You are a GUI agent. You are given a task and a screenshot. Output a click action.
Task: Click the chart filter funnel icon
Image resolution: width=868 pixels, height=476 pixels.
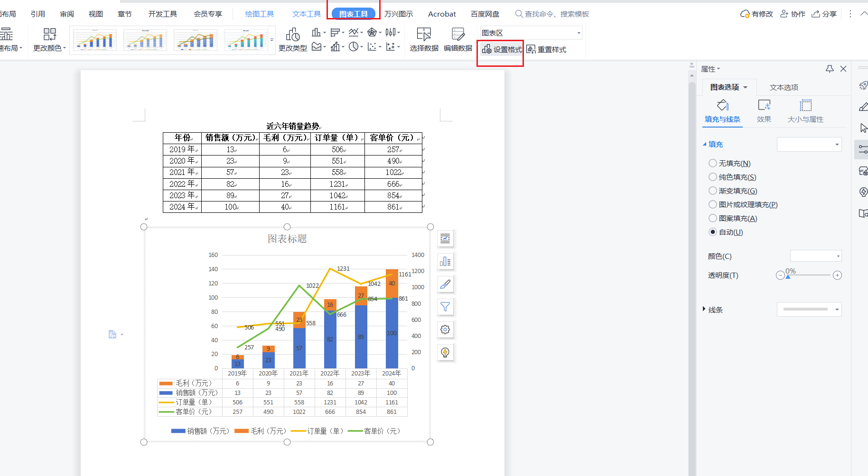445,307
